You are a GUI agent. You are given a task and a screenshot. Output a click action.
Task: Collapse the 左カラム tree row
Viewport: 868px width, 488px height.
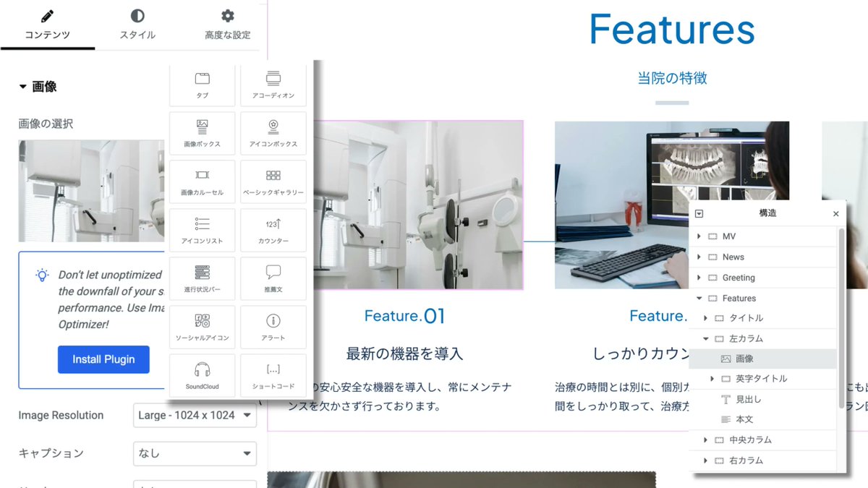[706, 338]
